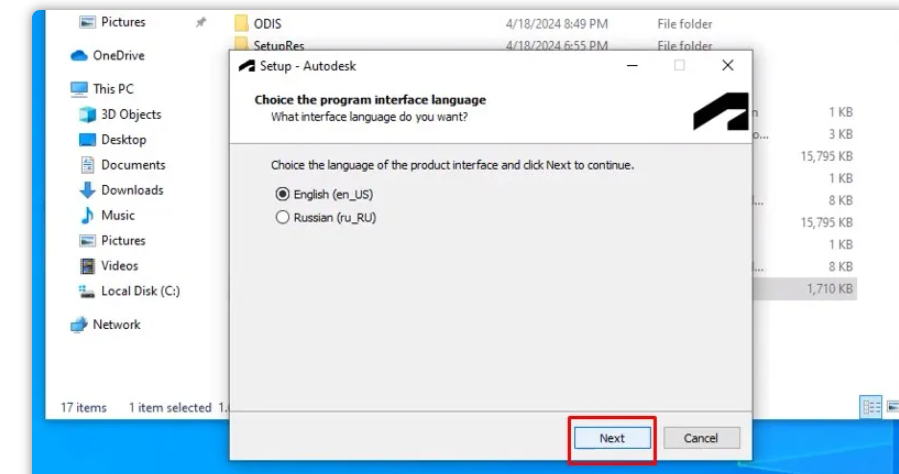This screenshot has width=899, height=474.
Task: Select the This PC icon
Action: [x=79, y=88]
